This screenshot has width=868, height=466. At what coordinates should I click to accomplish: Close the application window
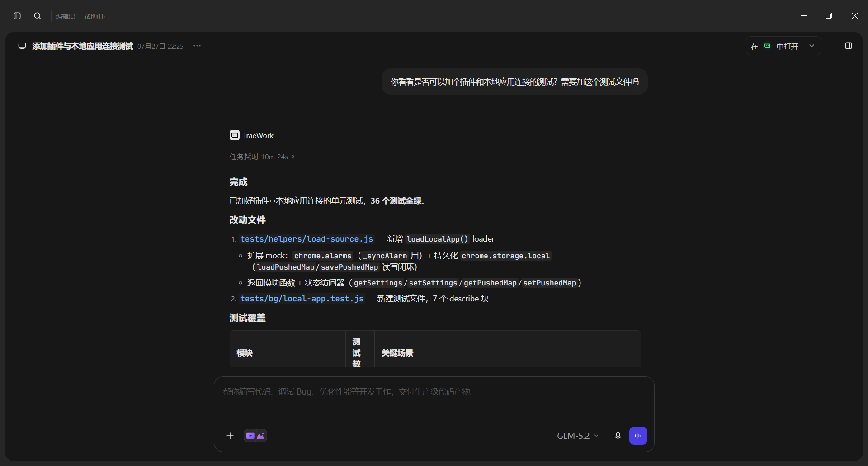point(854,16)
